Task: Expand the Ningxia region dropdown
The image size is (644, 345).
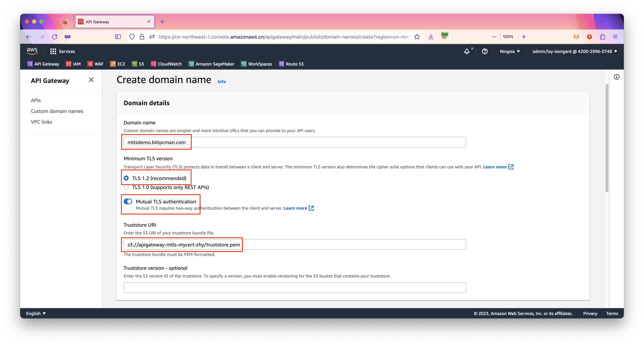Action: 509,52
